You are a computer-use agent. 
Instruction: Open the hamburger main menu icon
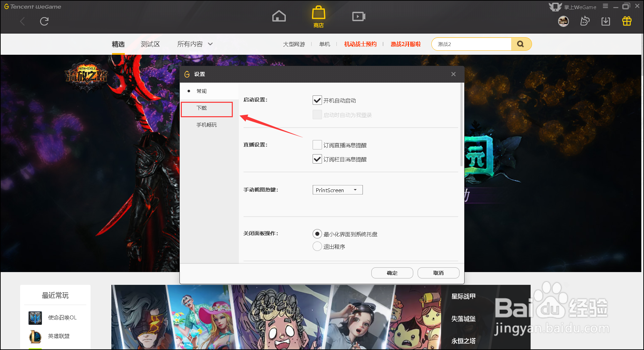click(x=605, y=6)
